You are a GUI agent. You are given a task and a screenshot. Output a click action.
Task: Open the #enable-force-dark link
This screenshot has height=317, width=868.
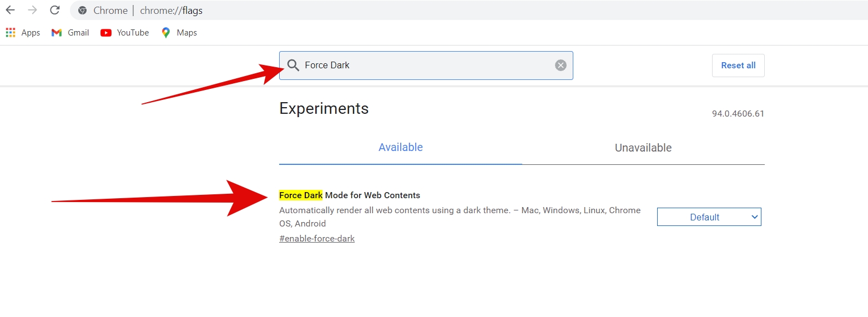point(317,239)
